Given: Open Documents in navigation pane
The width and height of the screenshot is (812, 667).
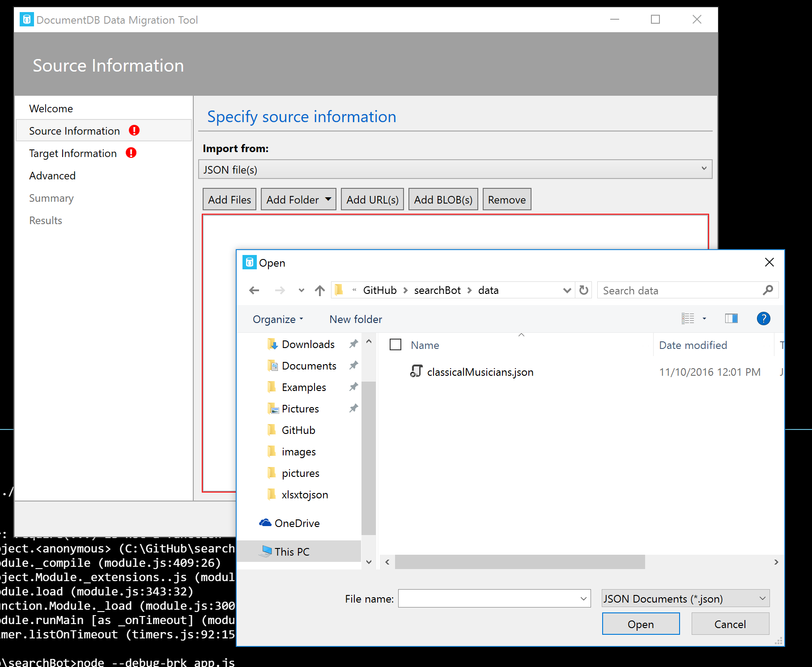Looking at the screenshot, I should [309, 365].
